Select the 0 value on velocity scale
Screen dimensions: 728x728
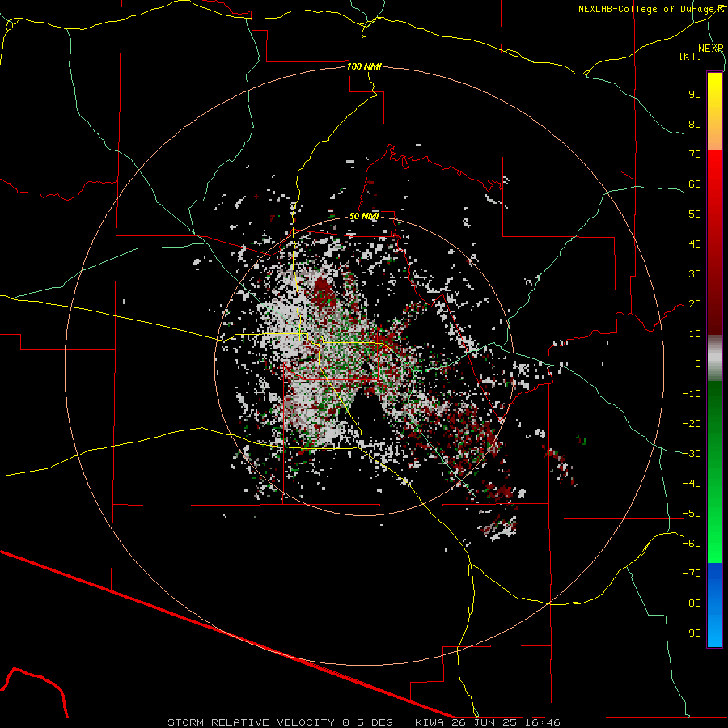coord(698,363)
